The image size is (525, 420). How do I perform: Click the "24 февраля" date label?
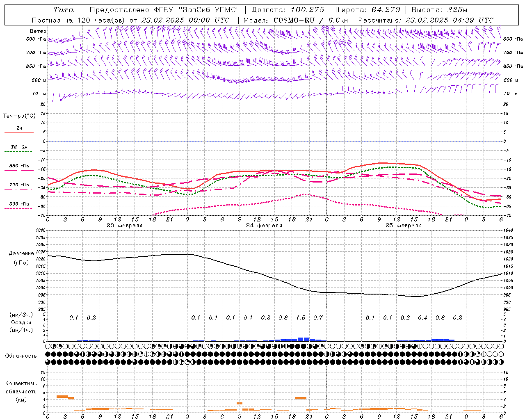click(264, 226)
